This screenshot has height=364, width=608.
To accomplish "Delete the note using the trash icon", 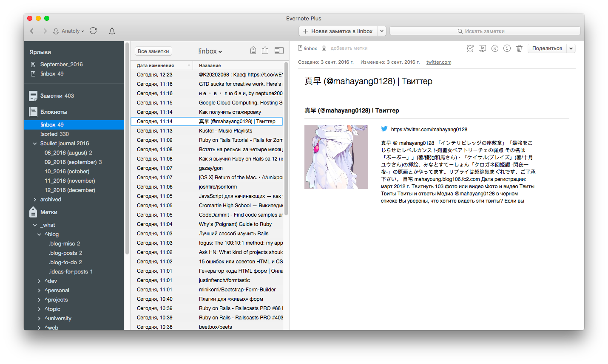I will point(519,48).
